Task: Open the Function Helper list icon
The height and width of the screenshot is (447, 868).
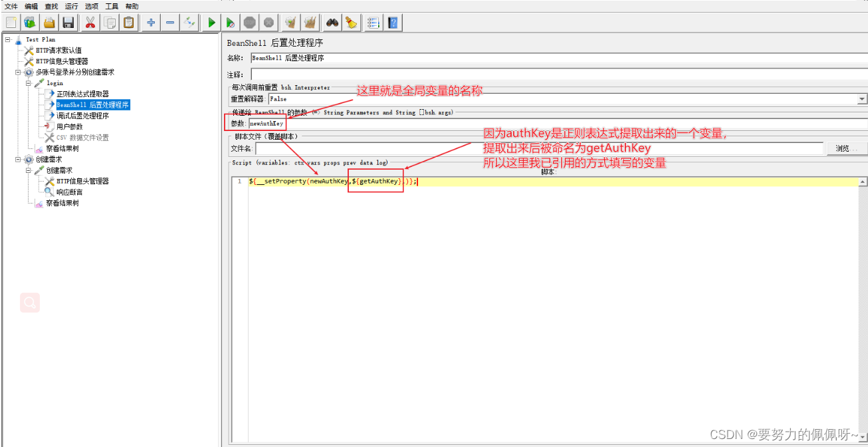Action: pyautogui.click(x=374, y=23)
